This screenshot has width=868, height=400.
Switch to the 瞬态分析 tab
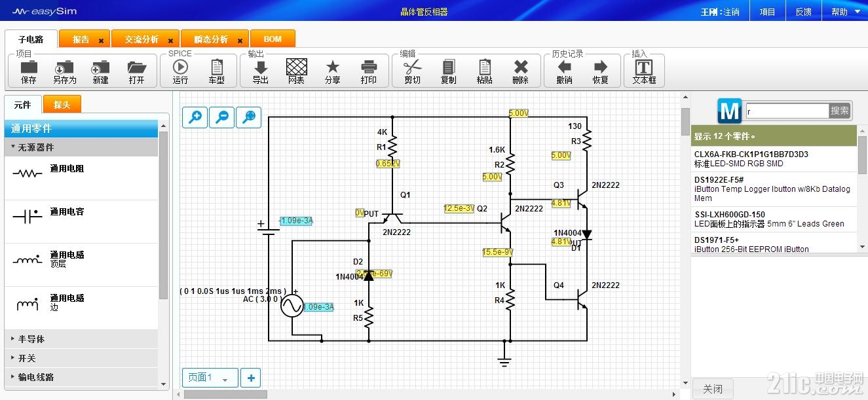coord(215,39)
